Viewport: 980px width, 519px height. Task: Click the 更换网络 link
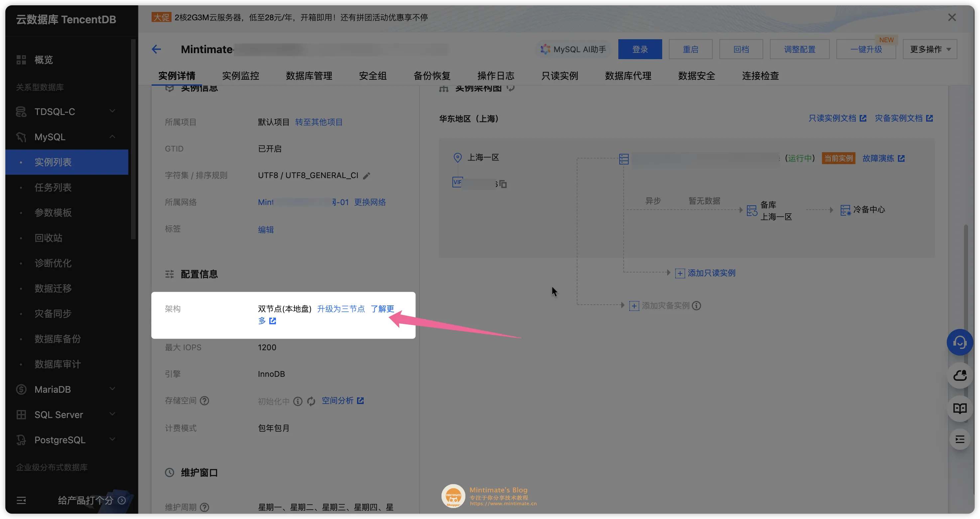[x=370, y=202]
